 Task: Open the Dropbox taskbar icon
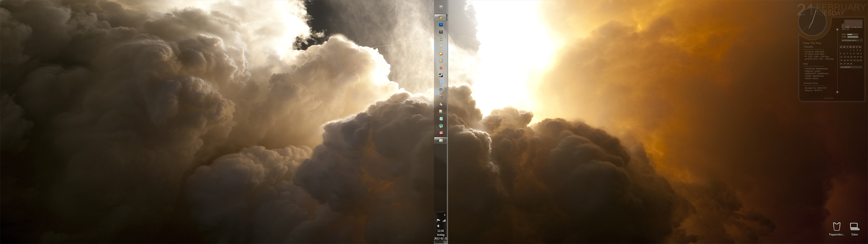441,82
